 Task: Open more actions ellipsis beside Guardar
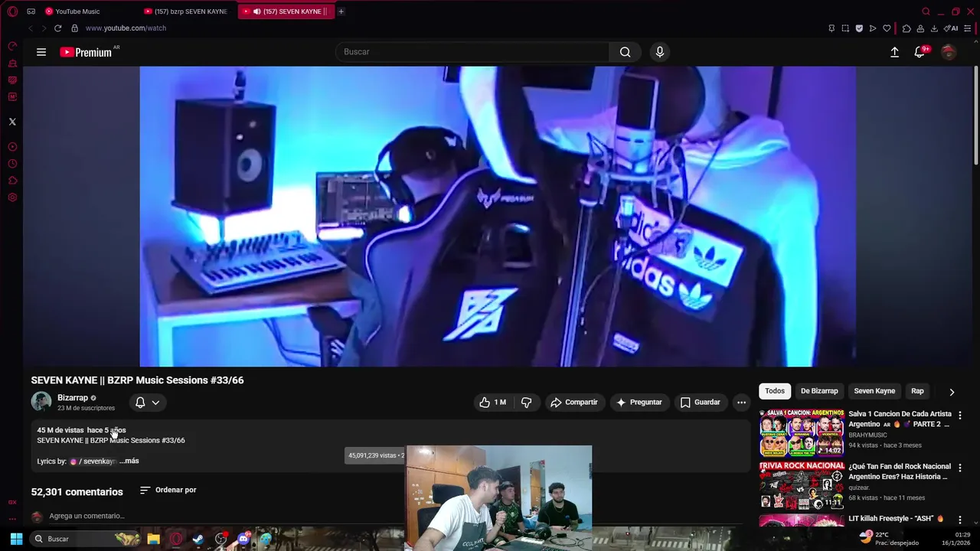741,403
